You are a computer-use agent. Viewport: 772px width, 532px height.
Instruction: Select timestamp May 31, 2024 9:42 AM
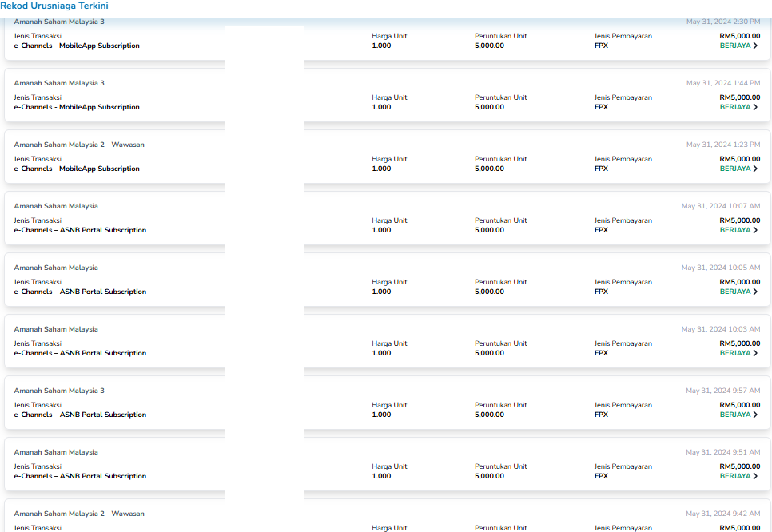[723, 514]
